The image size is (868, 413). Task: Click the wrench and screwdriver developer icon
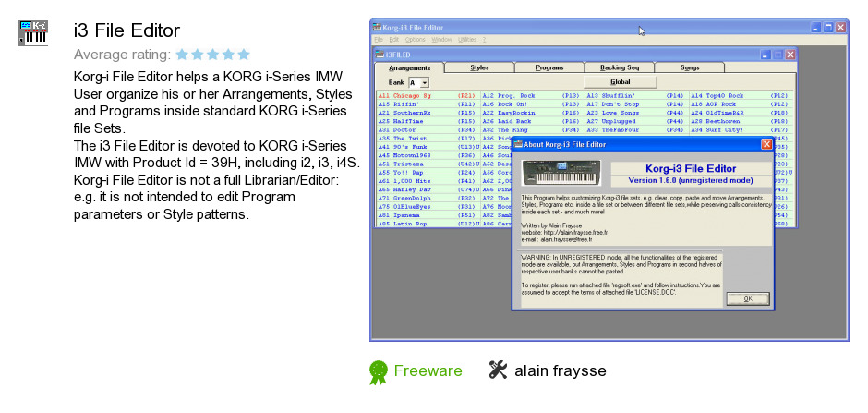coord(498,370)
